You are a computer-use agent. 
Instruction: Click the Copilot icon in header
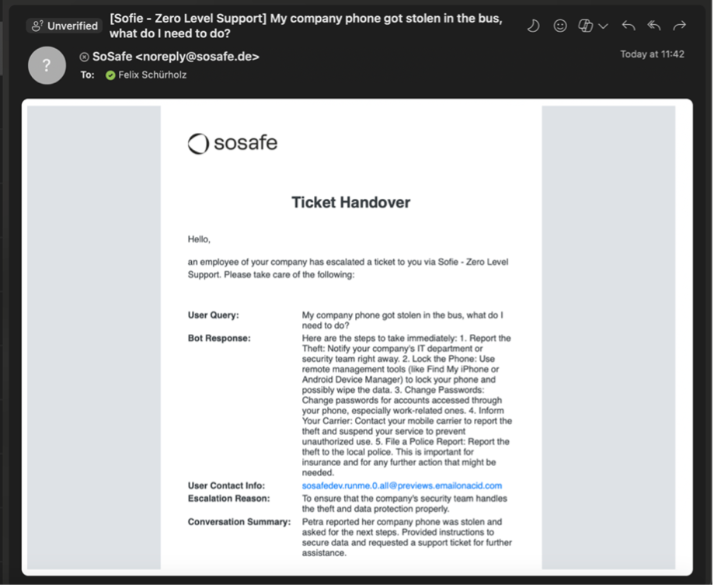point(586,26)
